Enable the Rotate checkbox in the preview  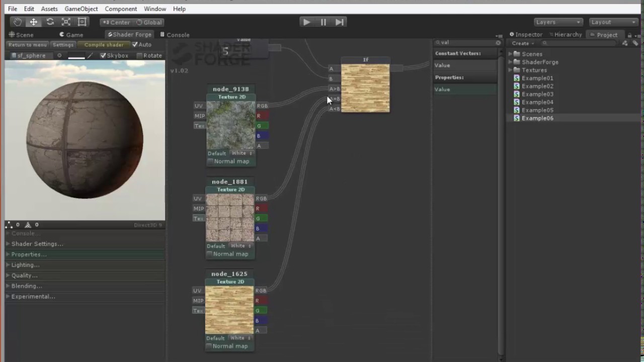139,55
